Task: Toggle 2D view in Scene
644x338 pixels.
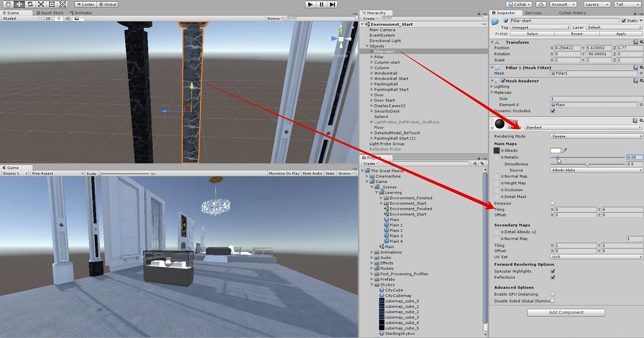Action: pyautogui.click(x=48, y=18)
